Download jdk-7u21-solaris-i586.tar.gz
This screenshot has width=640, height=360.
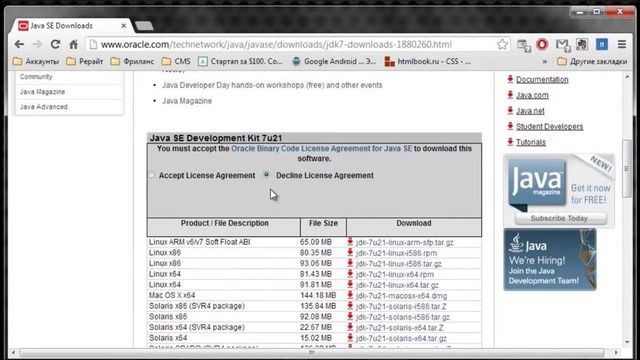(x=403, y=317)
